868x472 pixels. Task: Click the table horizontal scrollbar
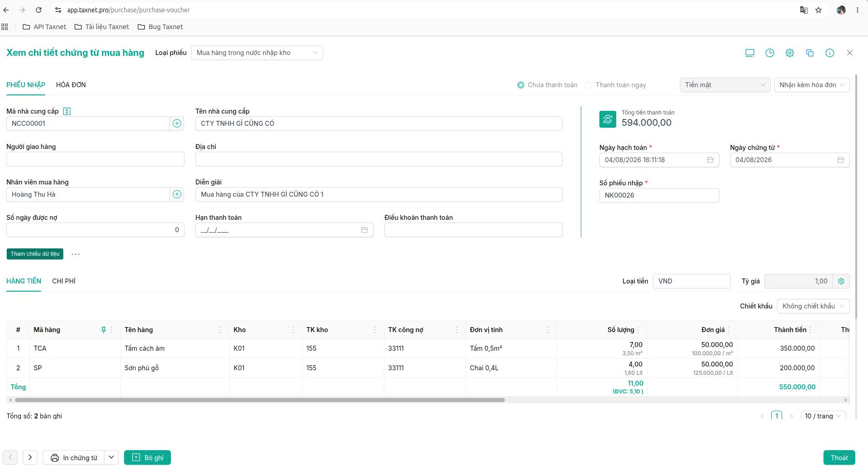tap(260, 400)
